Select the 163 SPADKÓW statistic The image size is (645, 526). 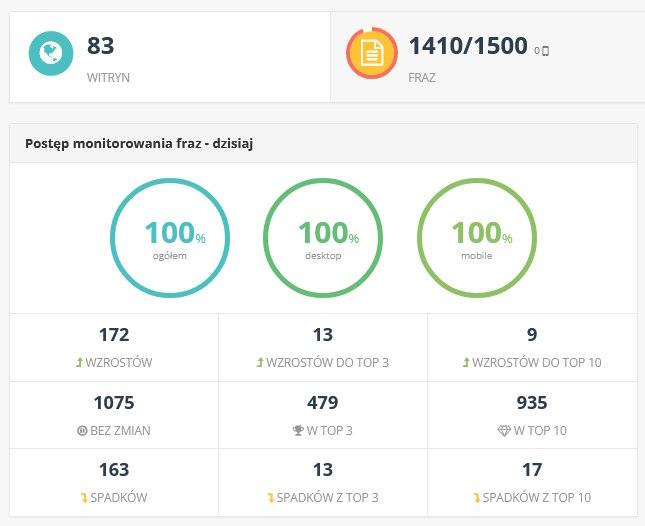pyautogui.click(x=114, y=480)
